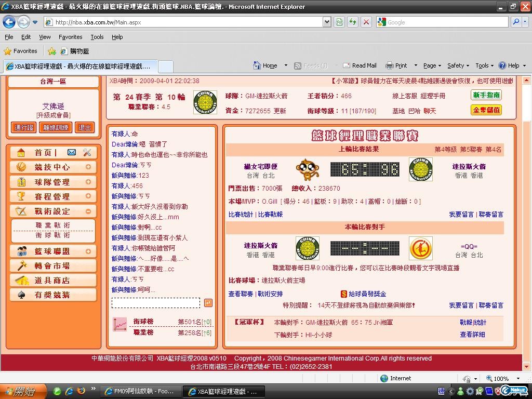Click the 金幣儲值 button
This screenshot has height=399, width=532.
click(486, 110)
